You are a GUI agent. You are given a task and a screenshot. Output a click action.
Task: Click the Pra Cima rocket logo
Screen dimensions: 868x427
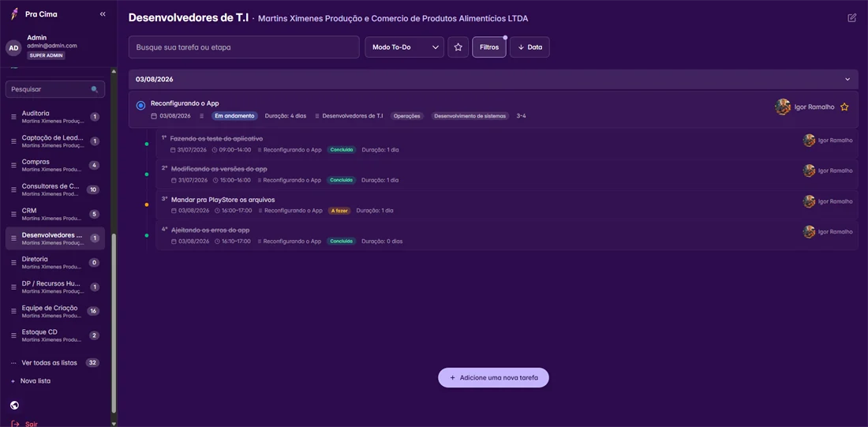tap(14, 14)
